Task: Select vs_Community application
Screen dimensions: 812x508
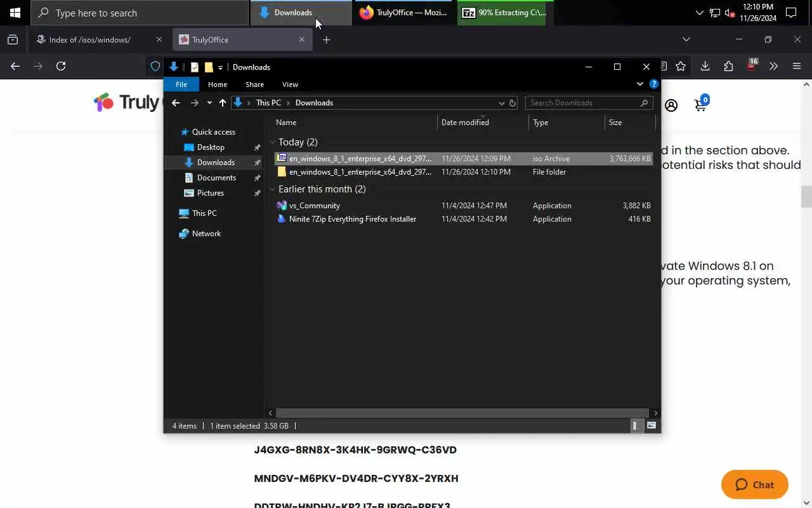Action: [x=464, y=206]
